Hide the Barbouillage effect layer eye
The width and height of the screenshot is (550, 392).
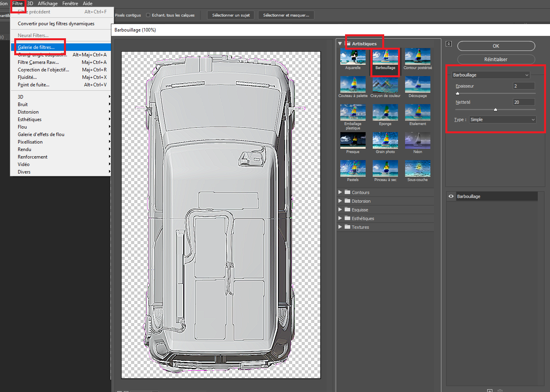pyautogui.click(x=451, y=196)
